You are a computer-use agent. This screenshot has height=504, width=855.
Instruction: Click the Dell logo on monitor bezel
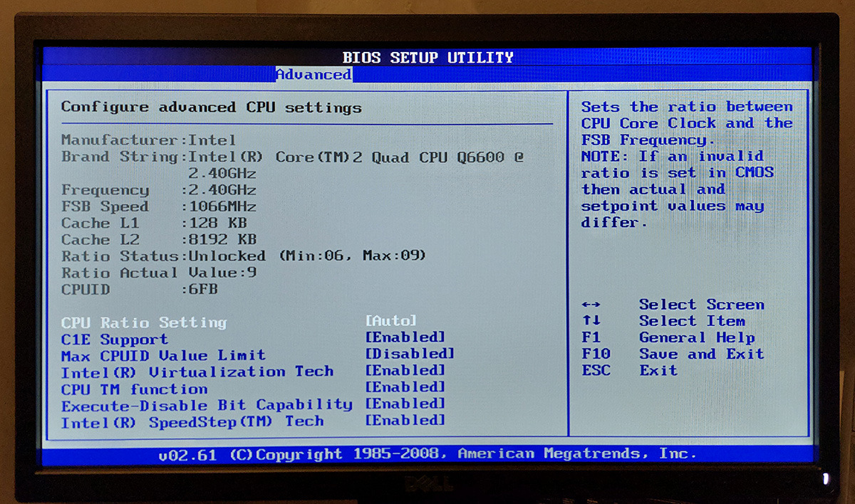[427, 483]
